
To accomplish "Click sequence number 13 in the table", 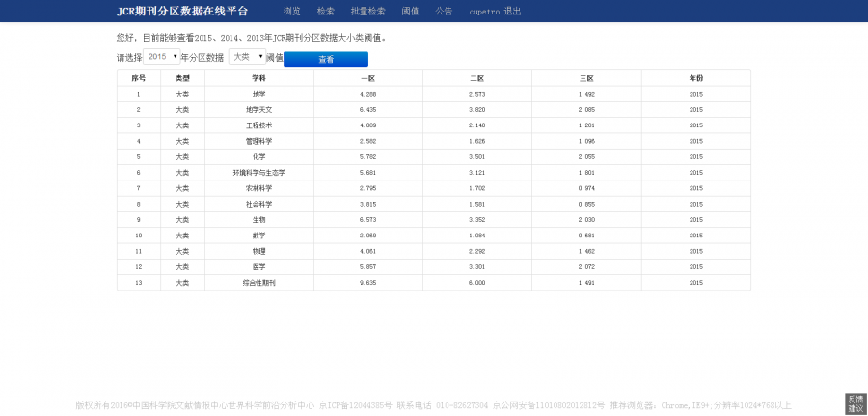I will click(138, 283).
